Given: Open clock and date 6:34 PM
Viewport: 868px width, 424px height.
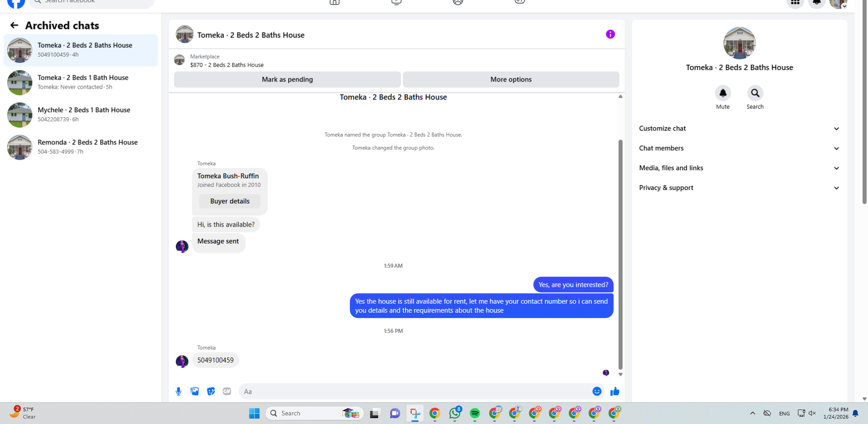Looking at the screenshot, I should click(836, 413).
